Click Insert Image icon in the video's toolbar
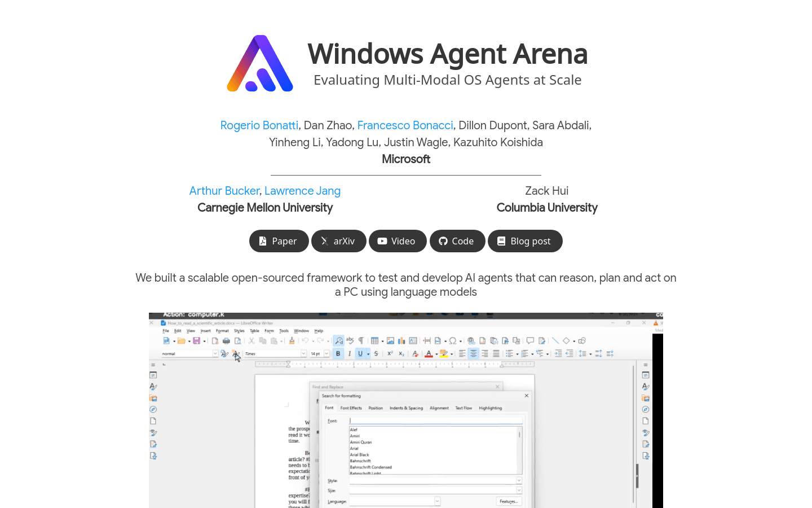This screenshot has width=812, height=508. 390,341
